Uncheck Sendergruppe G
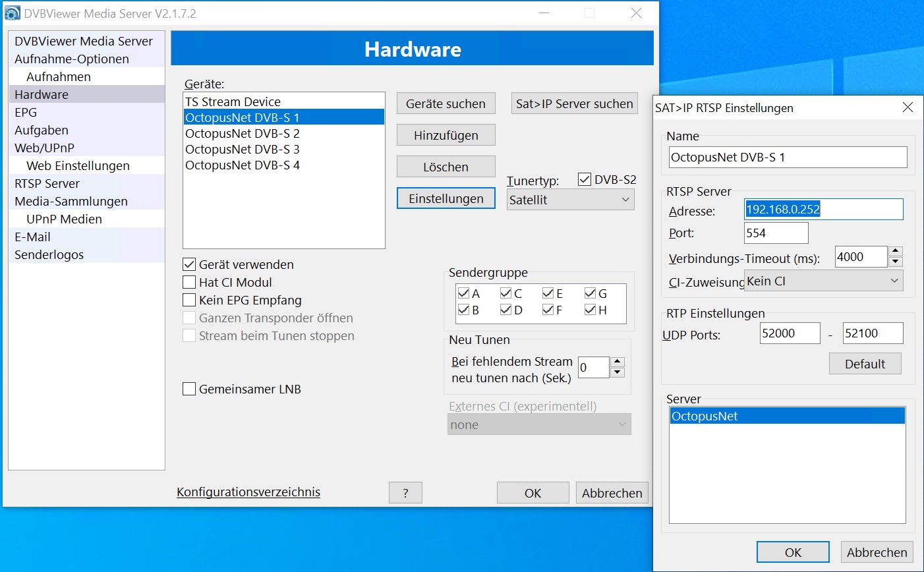 click(591, 293)
